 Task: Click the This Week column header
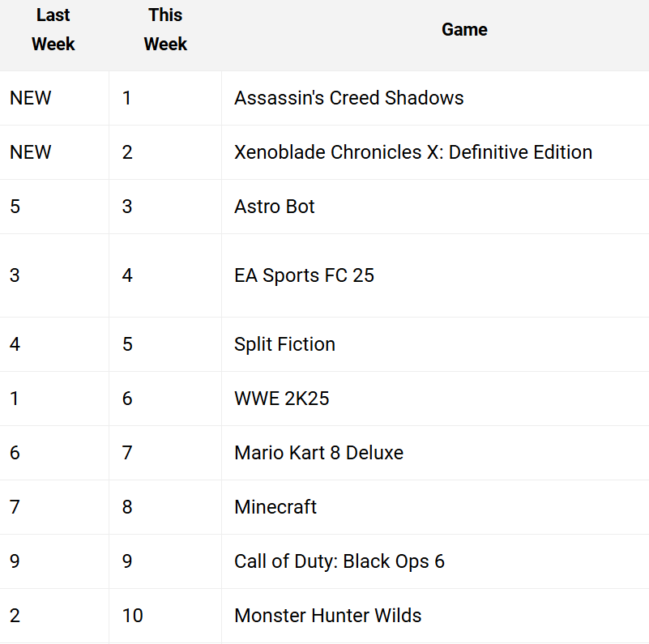coord(165,29)
